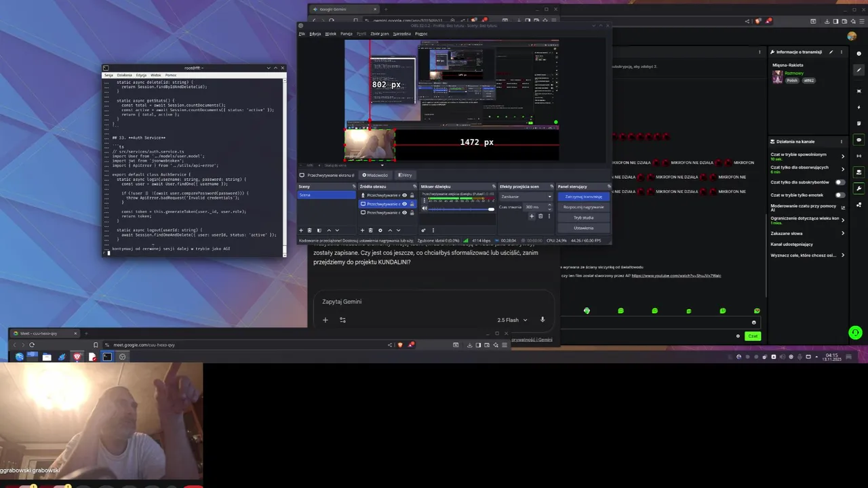Viewport: 868px width, 488px height.
Task: Delete selected scene in OBS Sceny panel
Action: [x=310, y=230]
